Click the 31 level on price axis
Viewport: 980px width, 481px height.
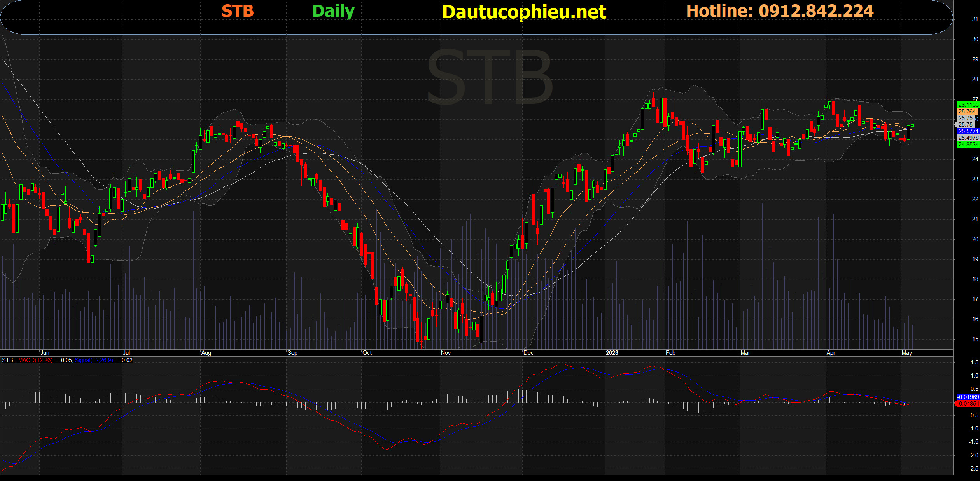click(x=975, y=19)
